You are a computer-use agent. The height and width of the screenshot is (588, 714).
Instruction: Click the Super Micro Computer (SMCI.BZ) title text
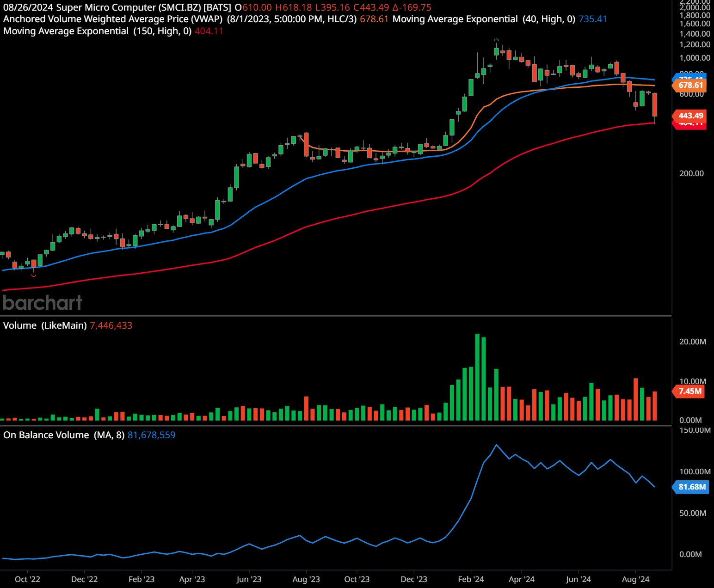click(129, 7)
